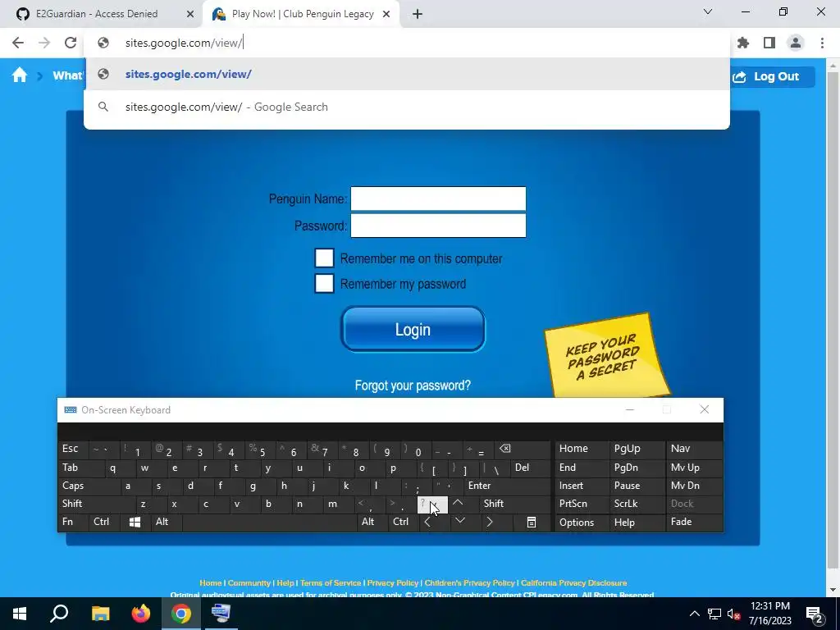The image size is (840, 630).
Task: Click network icon in system tray
Action: (x=714, y=614)
